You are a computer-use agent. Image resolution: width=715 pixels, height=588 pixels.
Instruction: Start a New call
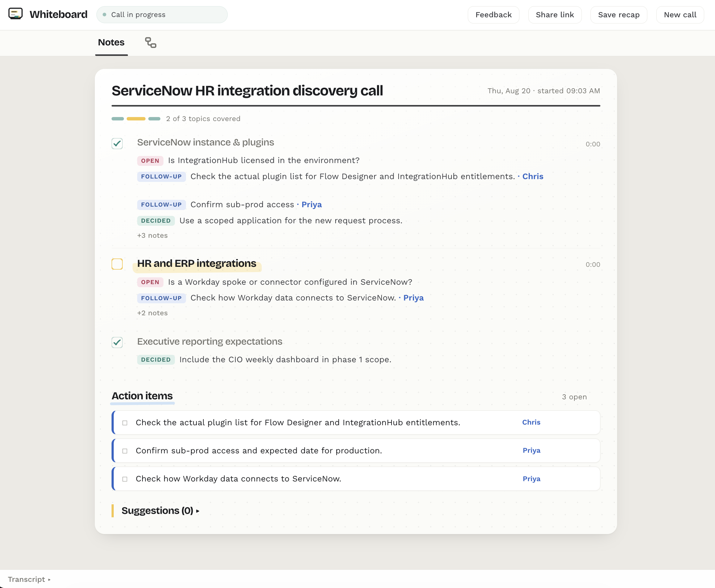pyautogui.click(x=680, y=15)
